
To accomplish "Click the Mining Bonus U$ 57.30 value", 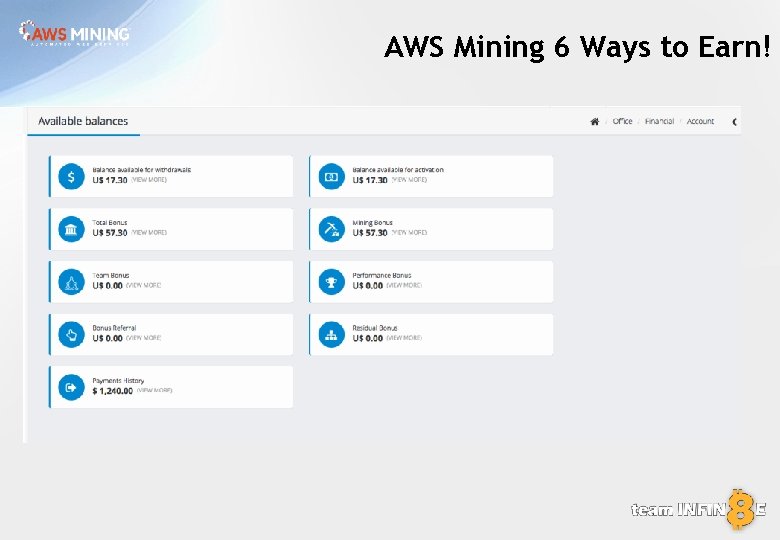I will 370,233.
